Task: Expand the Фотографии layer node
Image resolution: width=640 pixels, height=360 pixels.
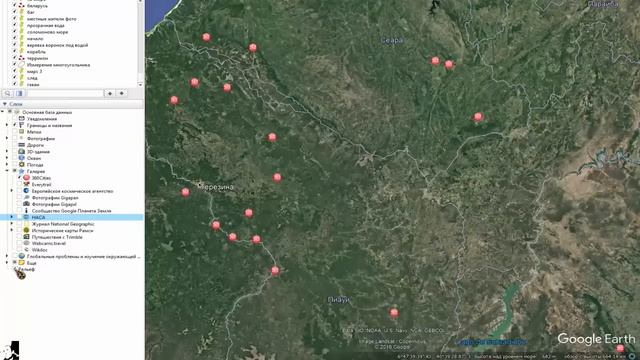Action: (x=7, y=138)
